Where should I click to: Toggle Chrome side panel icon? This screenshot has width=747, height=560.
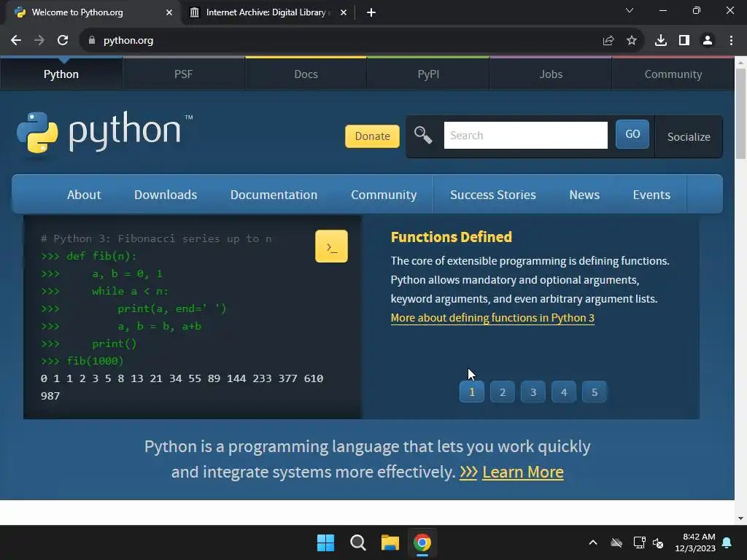tap(684, 41)
